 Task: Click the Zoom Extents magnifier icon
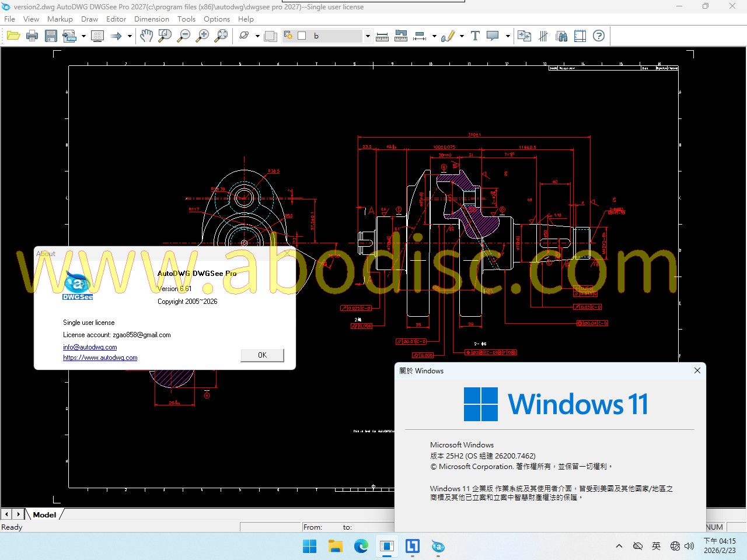(x=221, y=36)
